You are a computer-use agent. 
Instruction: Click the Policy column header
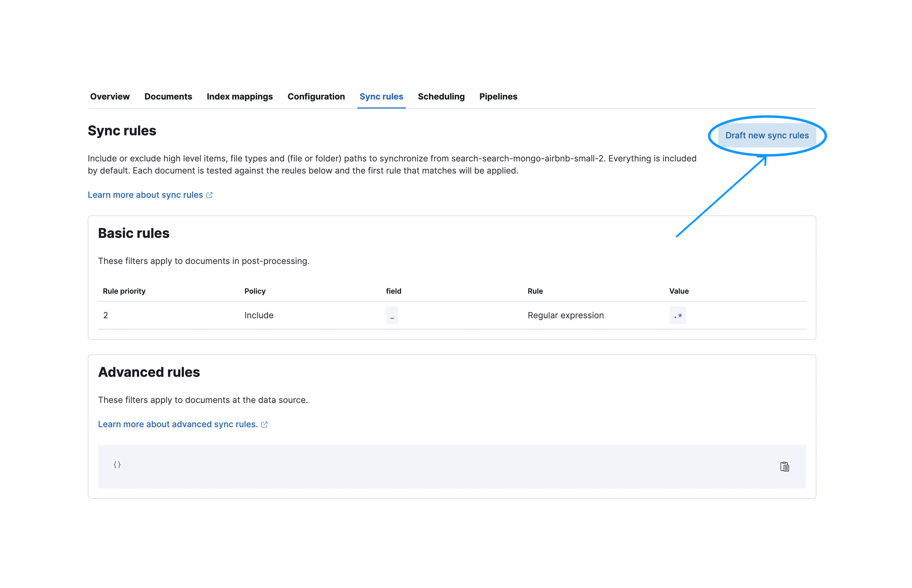pos(255,291)
